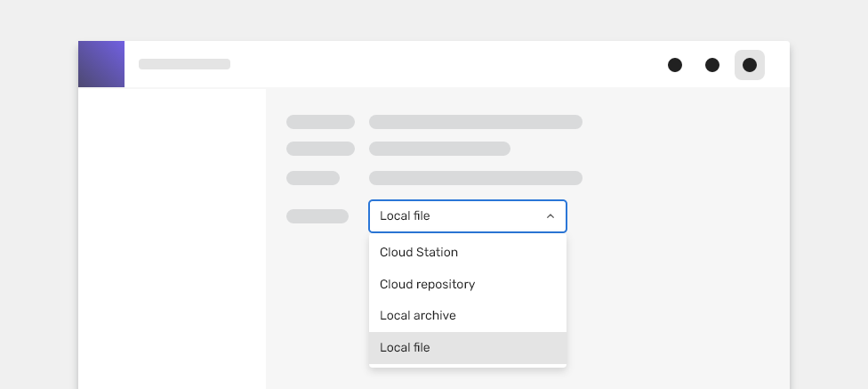Click the Local file combo box field
868x389 pixels.
pos(468,216)
